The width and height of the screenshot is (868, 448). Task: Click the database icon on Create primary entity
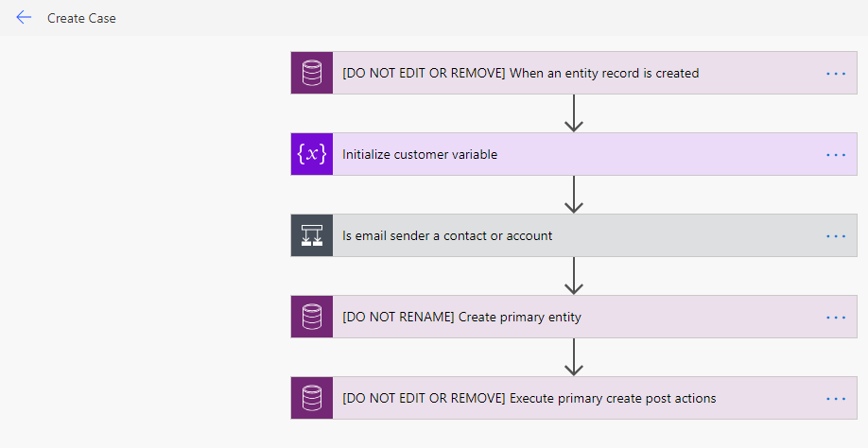[x=311, y=317]
